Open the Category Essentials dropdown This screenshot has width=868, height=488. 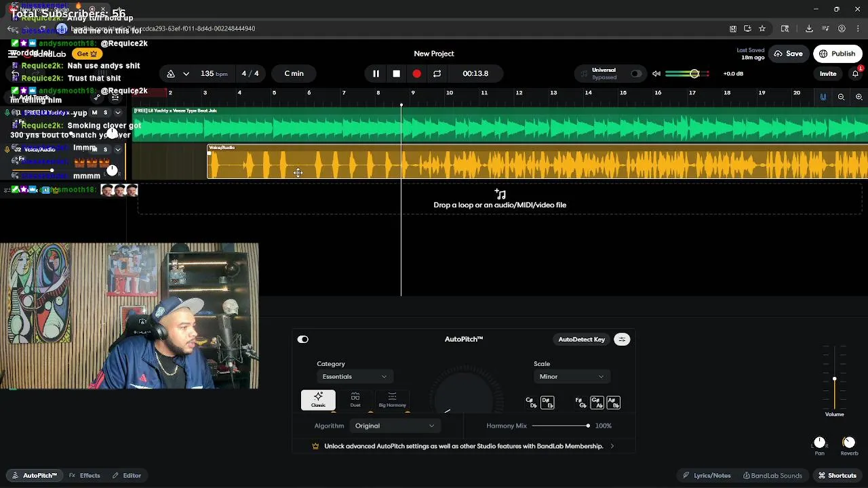(x=355, y=377)
